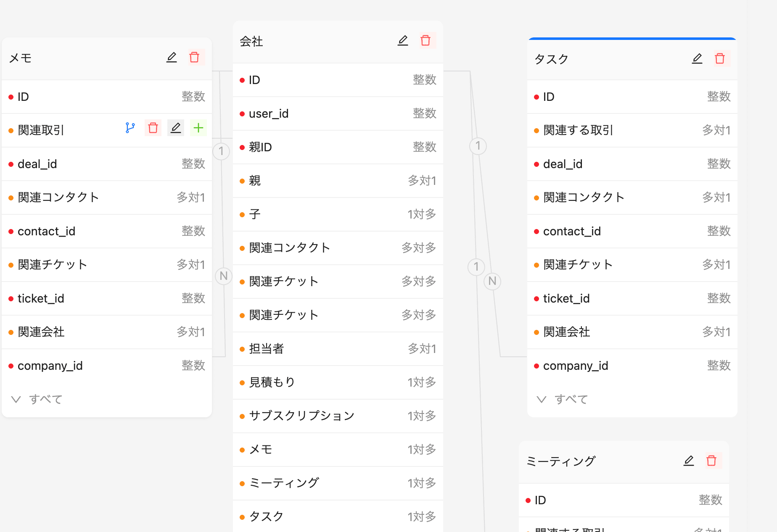
Task: Select the ticket_id field in メモ
Action: (x=107, y=298)
